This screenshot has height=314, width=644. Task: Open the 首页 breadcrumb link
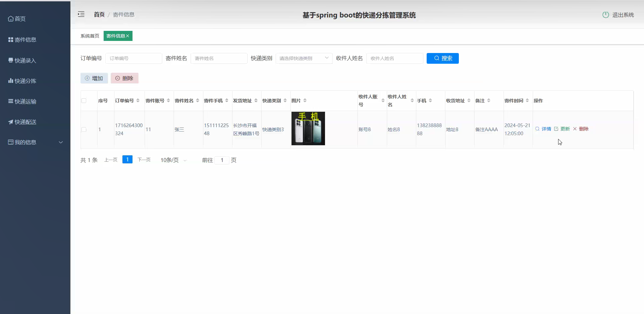coord(99,14)
